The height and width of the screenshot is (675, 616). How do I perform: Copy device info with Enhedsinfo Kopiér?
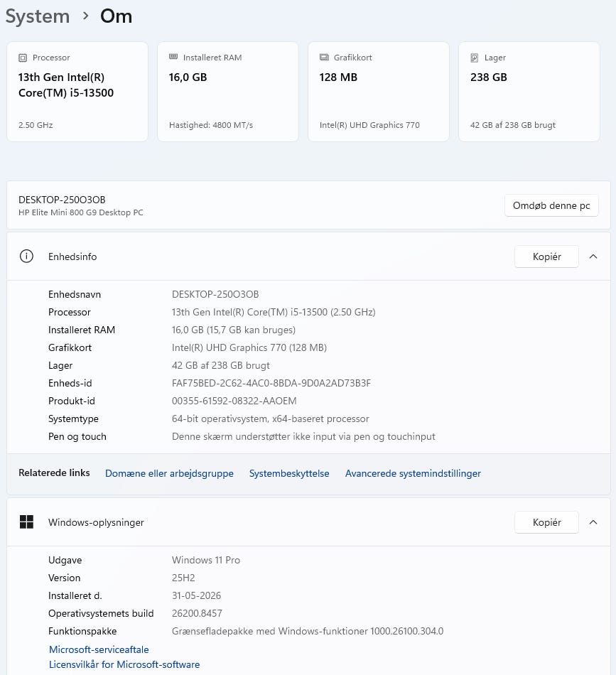(x=546, y=256)
